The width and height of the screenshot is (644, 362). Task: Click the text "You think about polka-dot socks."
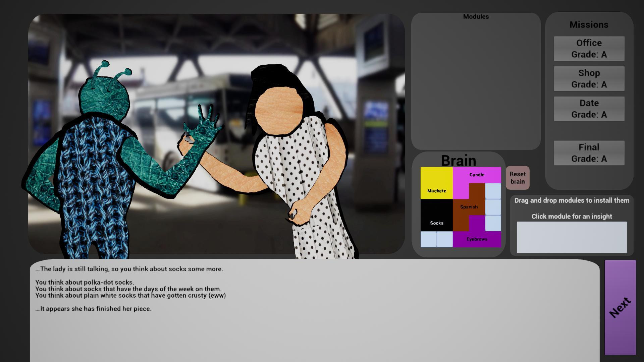click(85, 282)
